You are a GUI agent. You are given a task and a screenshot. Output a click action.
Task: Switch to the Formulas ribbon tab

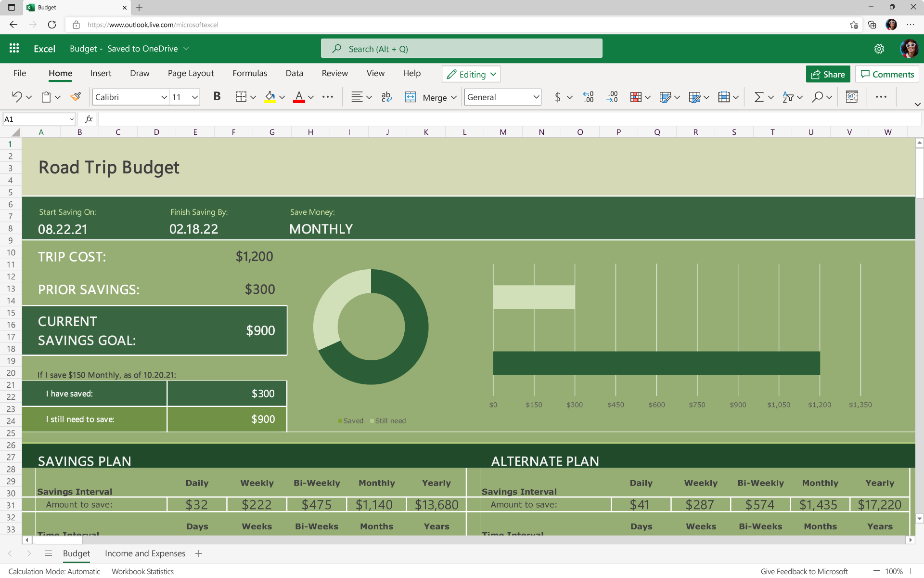pyautogui.click(x=250, y=73)
